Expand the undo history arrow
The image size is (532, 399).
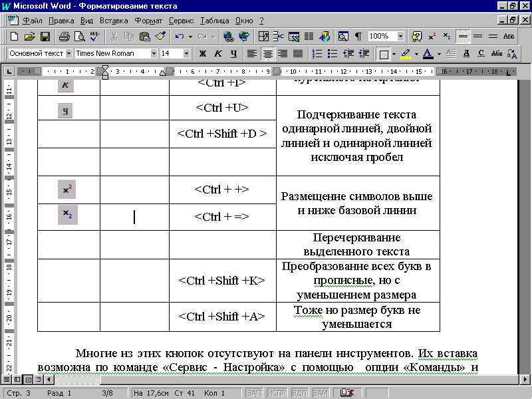(x=190, y=37)
